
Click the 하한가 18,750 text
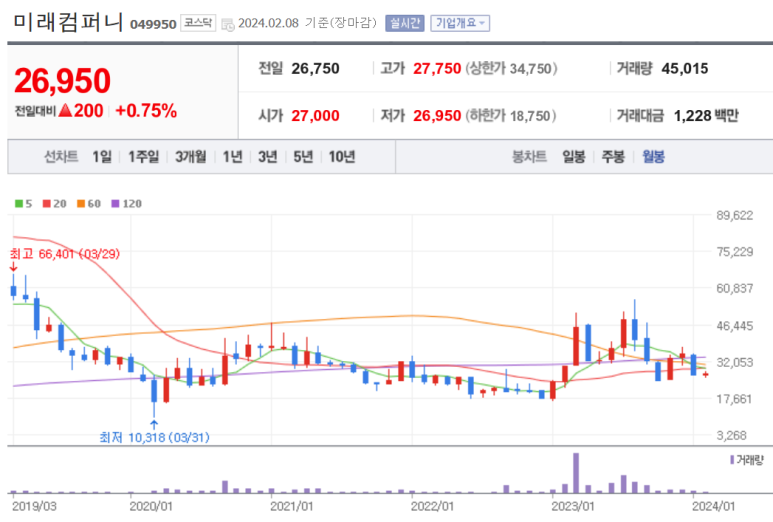[x=511, y=116]
